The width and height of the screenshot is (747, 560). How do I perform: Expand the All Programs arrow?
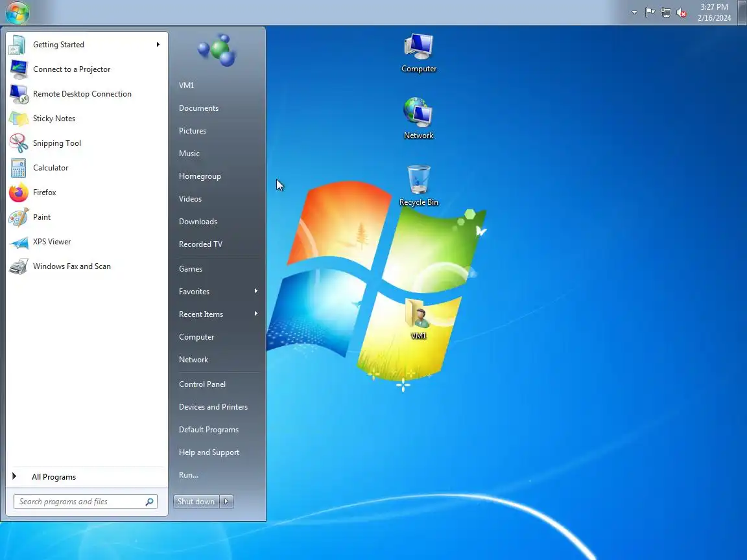[14, 476]
